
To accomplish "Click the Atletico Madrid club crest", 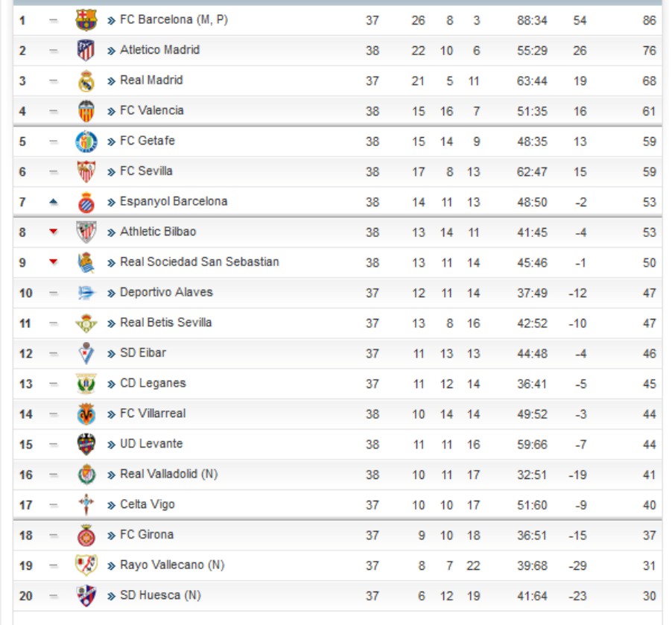I will (86, 51).
